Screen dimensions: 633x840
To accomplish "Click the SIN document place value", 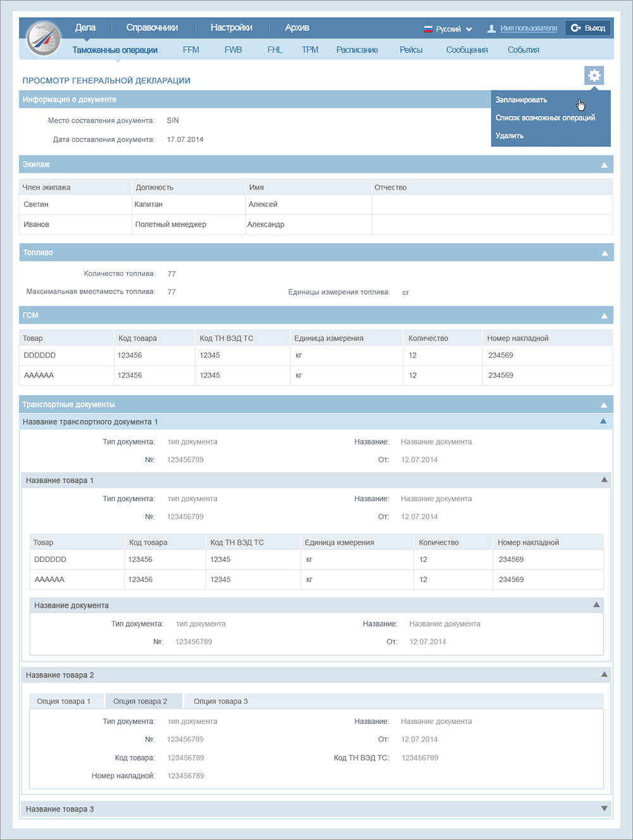I will pyautogui.click(x=173, y=120).
